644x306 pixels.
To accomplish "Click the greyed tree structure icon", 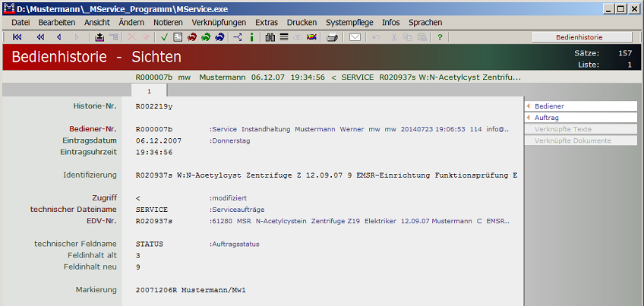I will click(113, 37).
